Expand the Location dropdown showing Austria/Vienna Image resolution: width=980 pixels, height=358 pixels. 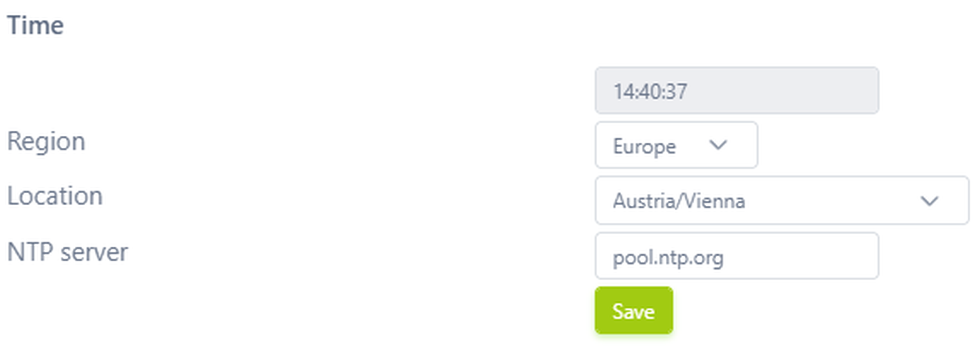(781, 200)
